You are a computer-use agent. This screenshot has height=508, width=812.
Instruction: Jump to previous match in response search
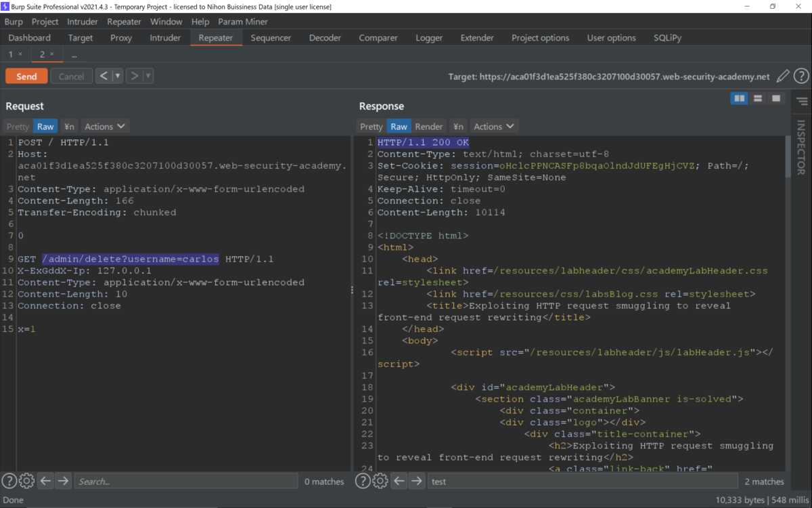pos(399,481)
